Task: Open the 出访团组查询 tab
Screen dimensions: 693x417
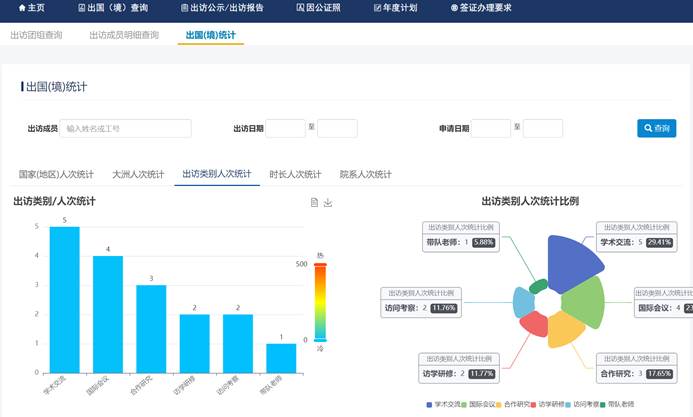Action: (x=36, y=35)
